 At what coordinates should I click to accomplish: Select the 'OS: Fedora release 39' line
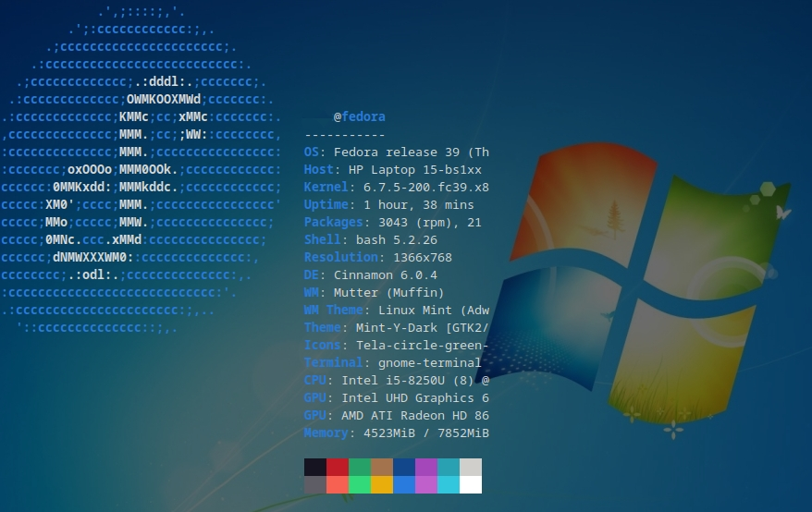pyautogui.click(x=397, y=152)
